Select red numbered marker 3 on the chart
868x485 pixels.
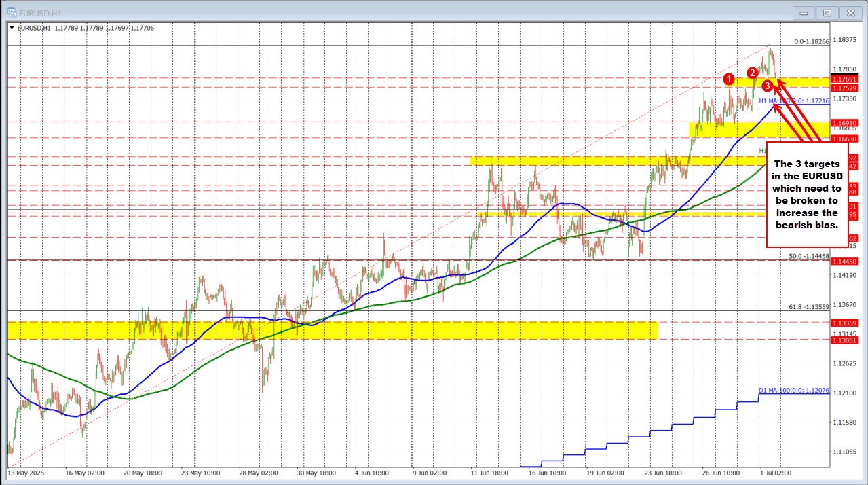click(x=768, y=86)
